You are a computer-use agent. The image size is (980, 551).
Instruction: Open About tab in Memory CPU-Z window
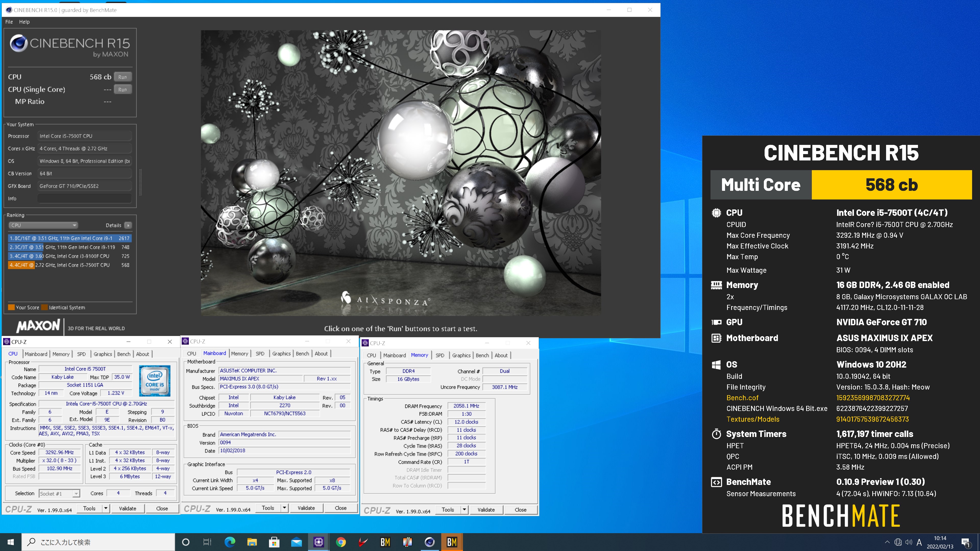[501, 355]
